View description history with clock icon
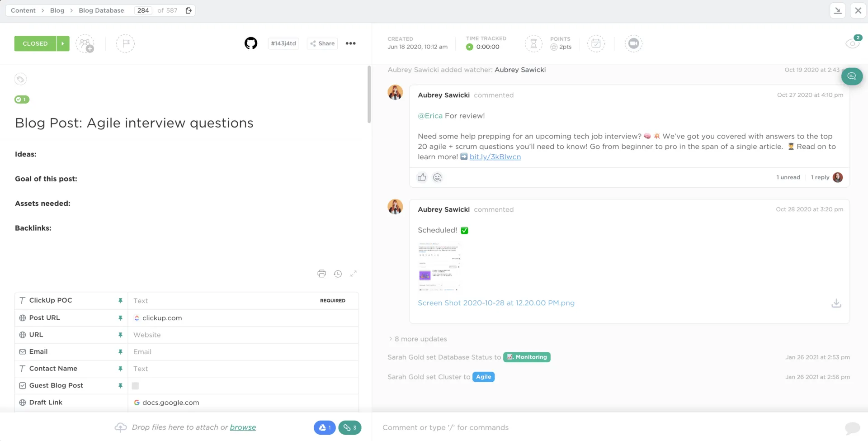Screen dimensions: 868x441 point(338,274)
